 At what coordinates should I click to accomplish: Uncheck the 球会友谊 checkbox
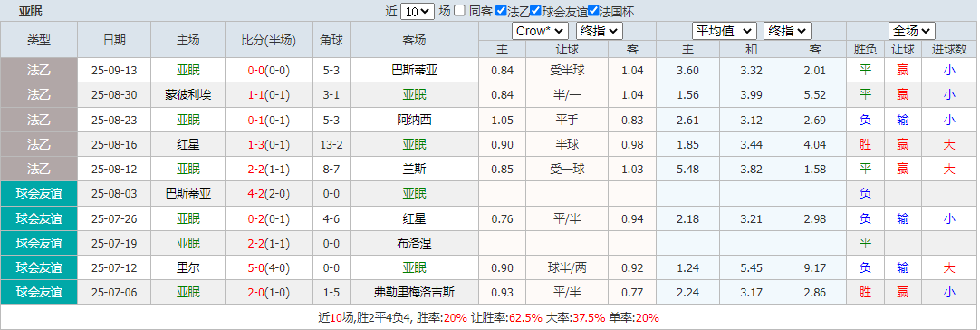(535, 11)
